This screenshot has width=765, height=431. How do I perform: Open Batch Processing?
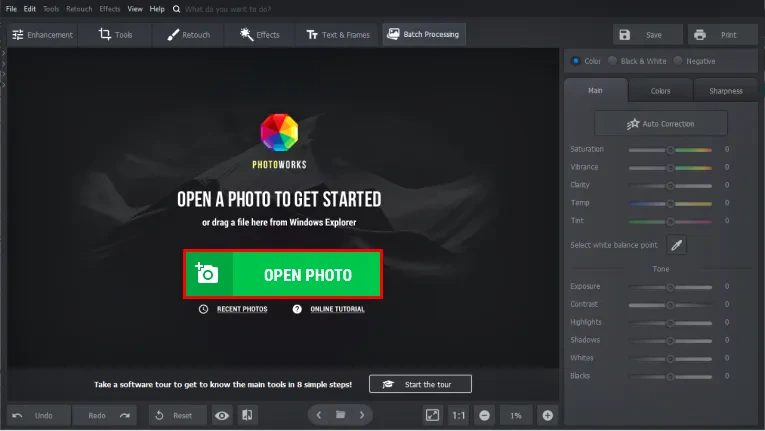pos(423,34)
